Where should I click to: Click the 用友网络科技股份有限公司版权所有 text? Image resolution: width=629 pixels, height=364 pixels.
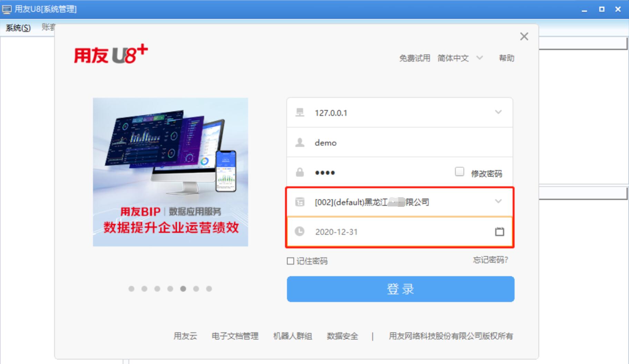pos(451,336)
